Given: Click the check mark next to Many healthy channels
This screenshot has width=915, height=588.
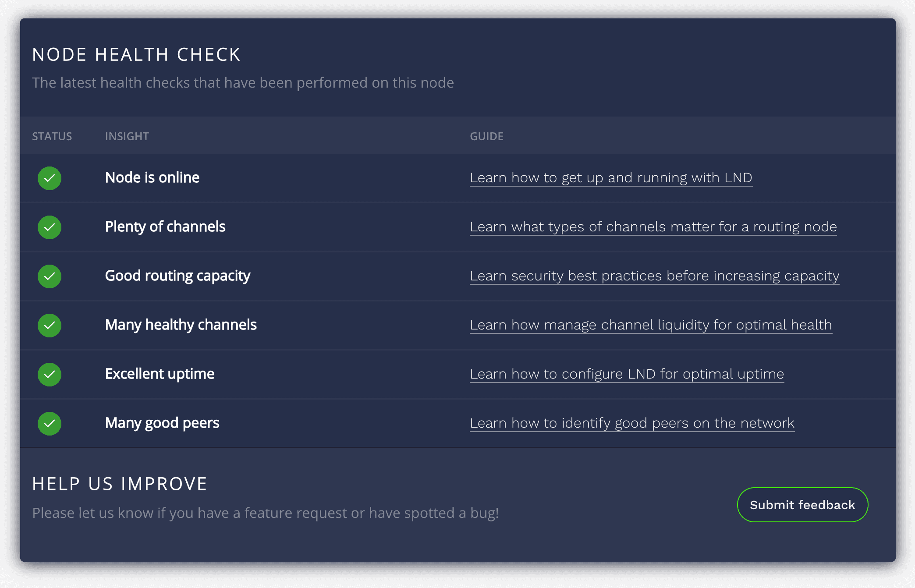Looking at the screenshot, I should coord(49,326).
